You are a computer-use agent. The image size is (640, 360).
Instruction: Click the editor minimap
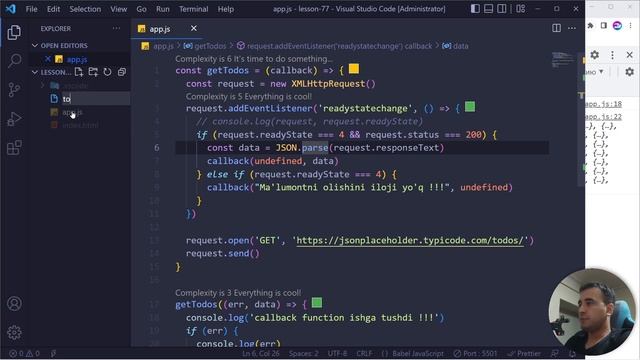(x=563, y=60)
